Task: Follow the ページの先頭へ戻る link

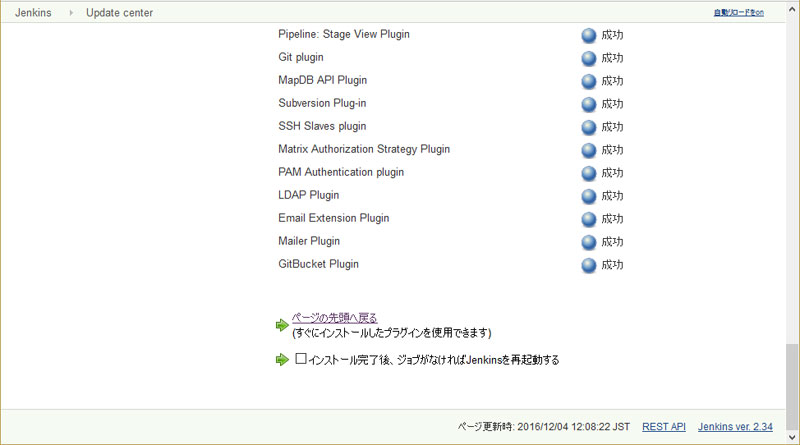Action: click(334, 318)
